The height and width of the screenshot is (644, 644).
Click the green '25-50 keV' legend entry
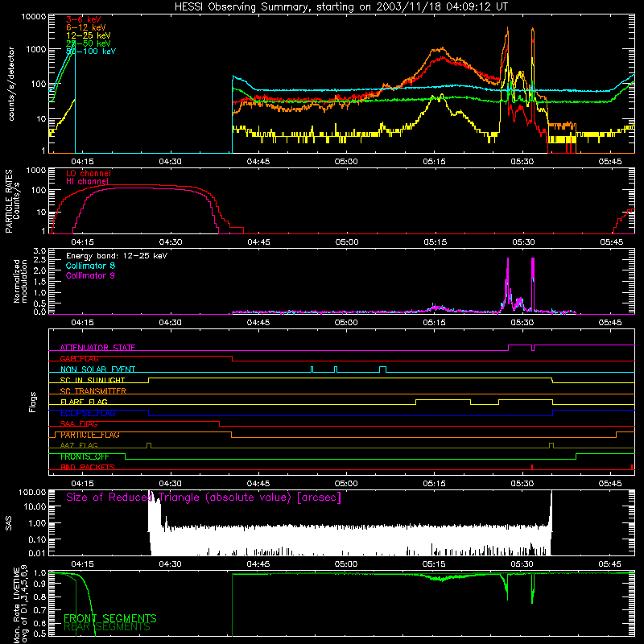89,43
